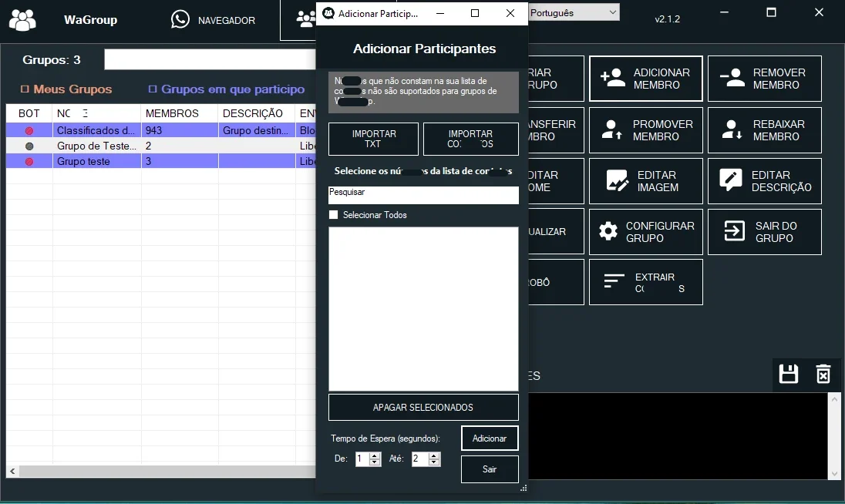Decrease the Até wait time spinner
The width and height of the screenshot is (845, 504).
coord(434,462)
